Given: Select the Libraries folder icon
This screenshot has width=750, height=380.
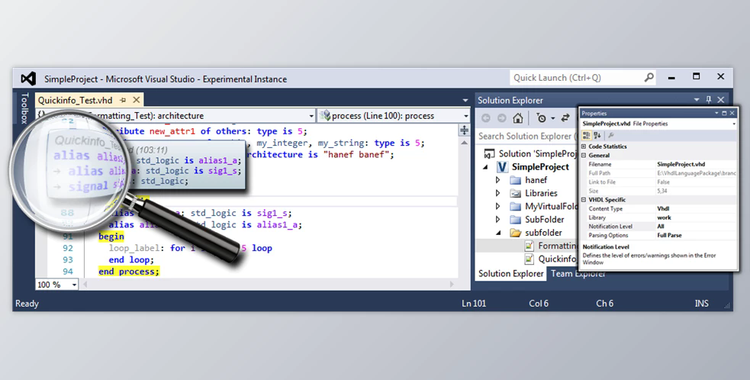Looking at the screenshot, I should [515, 193].
